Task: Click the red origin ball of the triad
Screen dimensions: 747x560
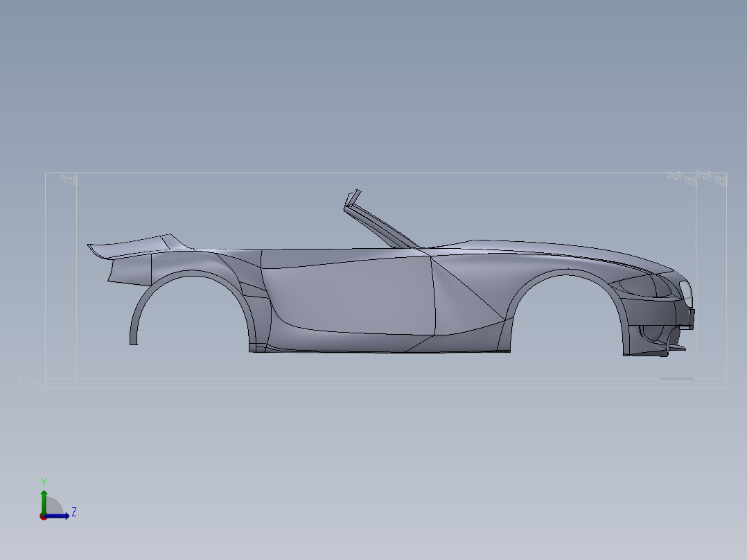Action: pyautogui.click(x=44, y=516)
